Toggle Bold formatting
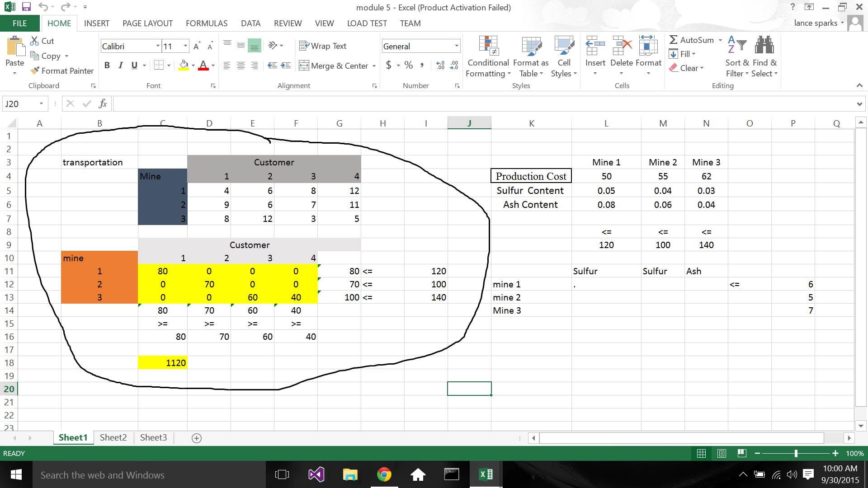Viewport: 868px width, 488px height. (x=107, y=66)
